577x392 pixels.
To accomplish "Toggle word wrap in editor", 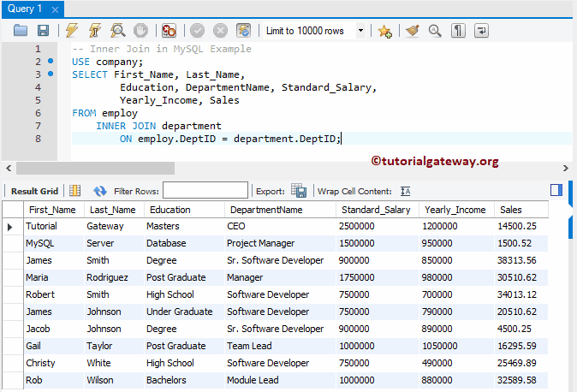I will (481, 30).
